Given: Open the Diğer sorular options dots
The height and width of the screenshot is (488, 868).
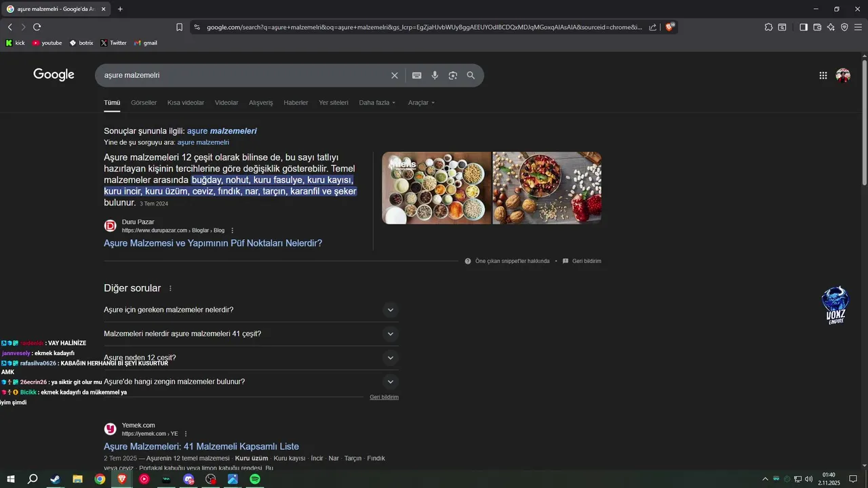Looking at the screenshot, I should [170, 288].
